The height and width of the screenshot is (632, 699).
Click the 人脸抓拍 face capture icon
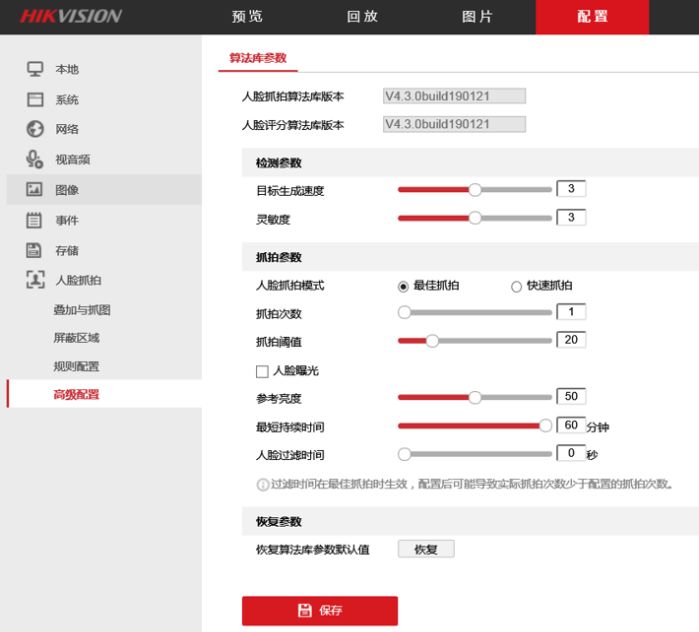tap(35, 280)
